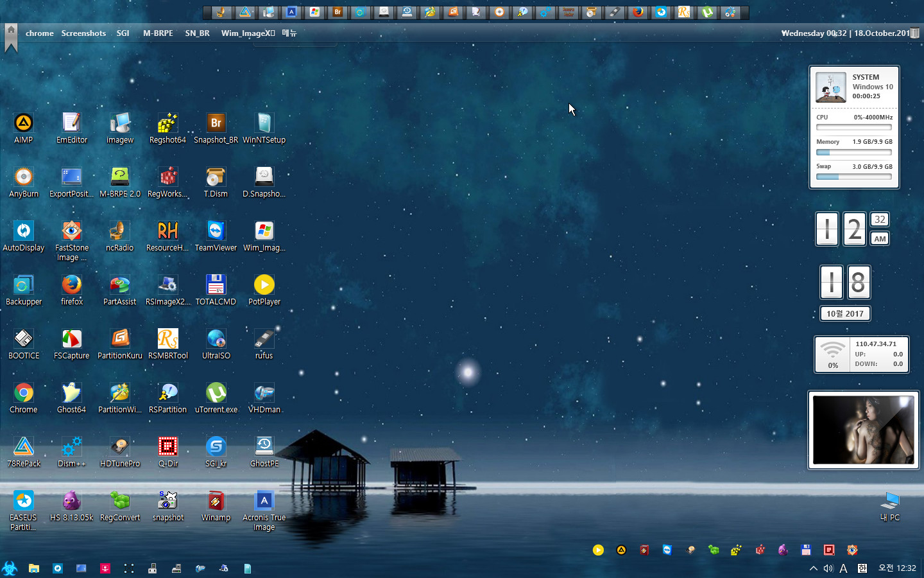
Task: Open the TeamViewer desktop shortcut
Action: pos(216,236)
